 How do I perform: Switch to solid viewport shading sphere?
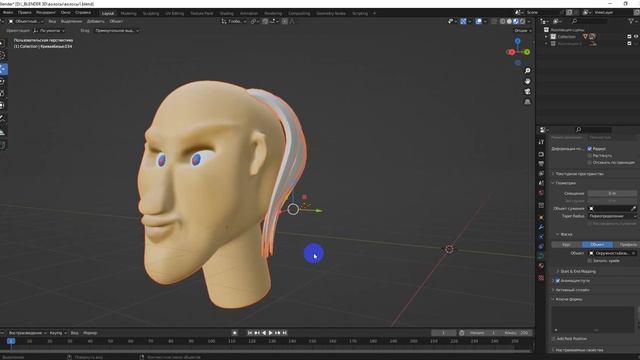pyautogui.click(x=509, y=21)
